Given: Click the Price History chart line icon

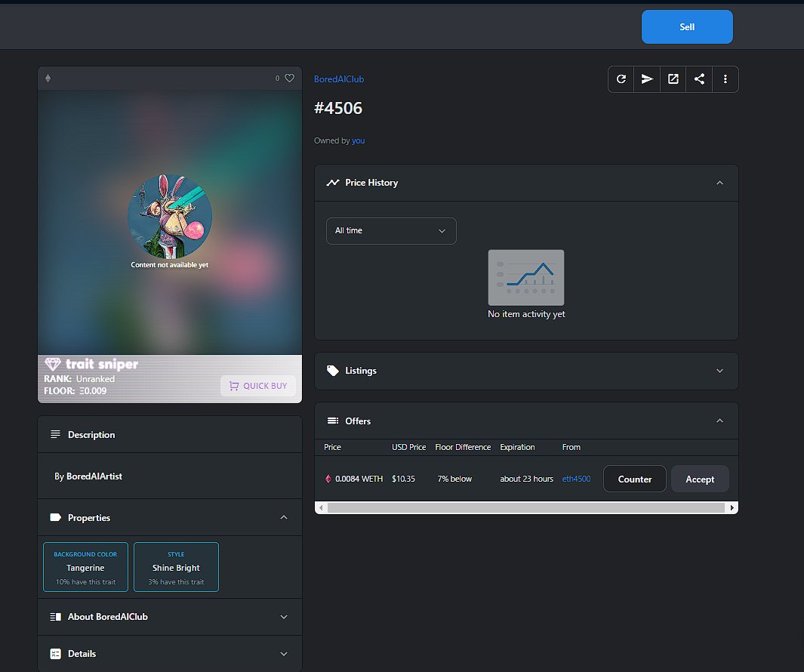Looking at the screenshot, I should [333, 183].
